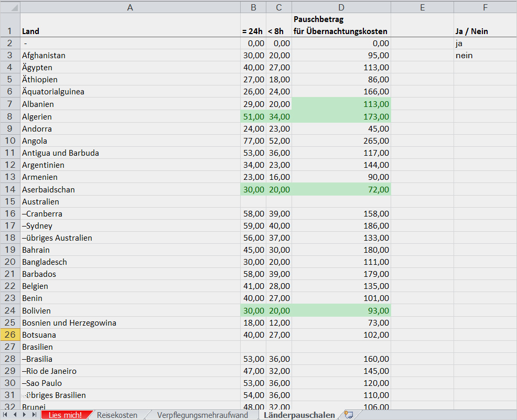Open the 'Lies mich!' sheet tab
Image resolution: width=517 pixels, height=420 pixels.
pos(66,415)
